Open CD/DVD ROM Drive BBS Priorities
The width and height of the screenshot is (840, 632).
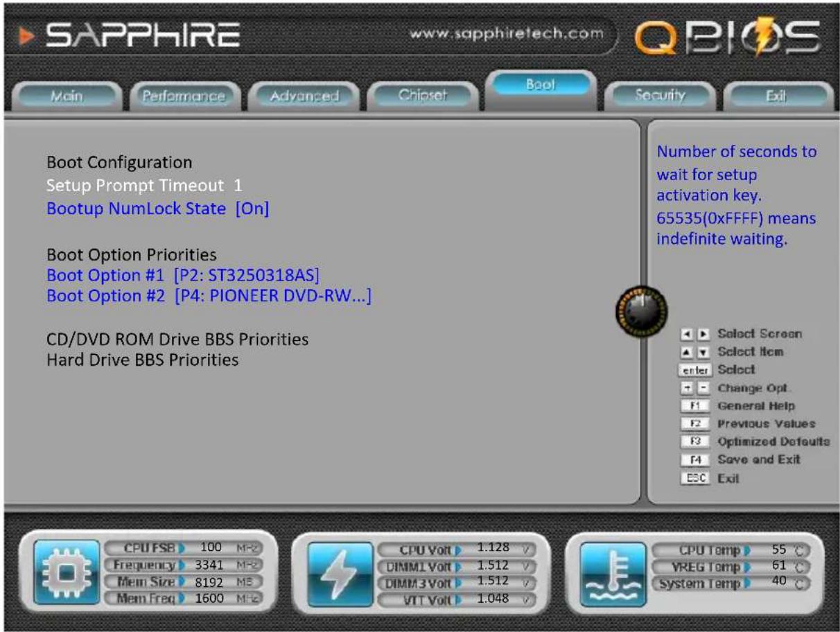(177, 340)
